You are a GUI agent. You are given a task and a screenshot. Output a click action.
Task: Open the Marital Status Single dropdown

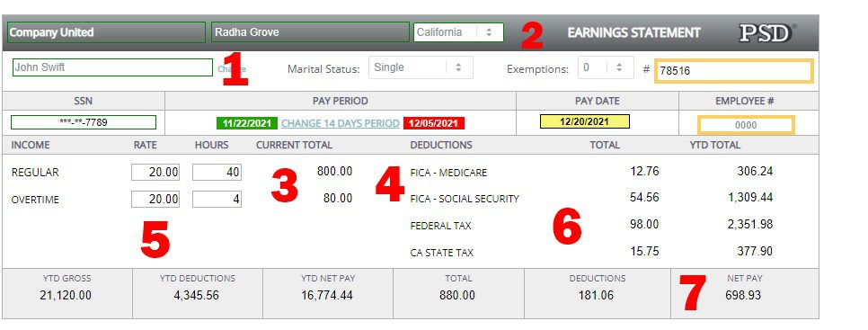click(421, 67)
